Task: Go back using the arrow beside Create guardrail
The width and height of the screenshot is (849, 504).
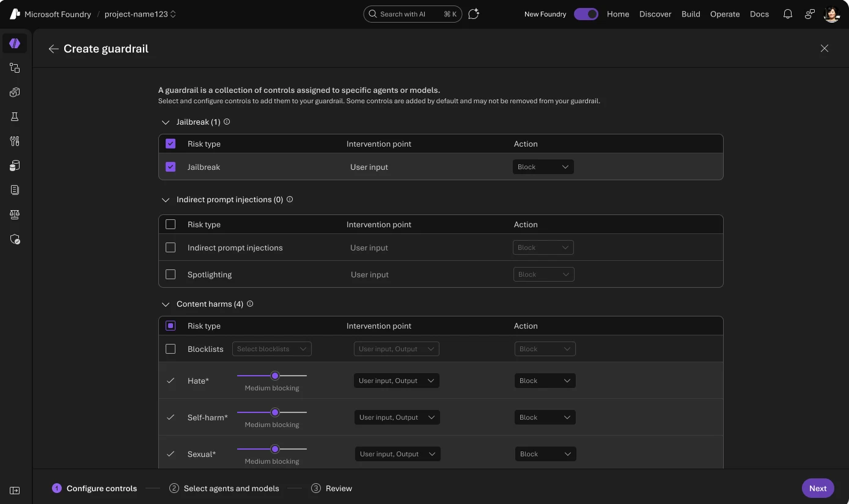Action: [x=54, y=49]
